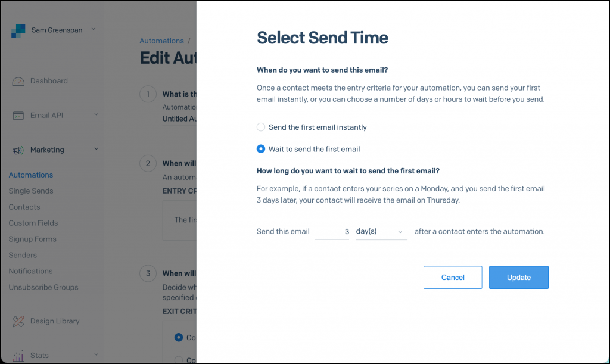The width and height of the screenshot is (610, 364).
Task: Click the wait duration number field
Action: pyautogui.click(x=332, y=232)
